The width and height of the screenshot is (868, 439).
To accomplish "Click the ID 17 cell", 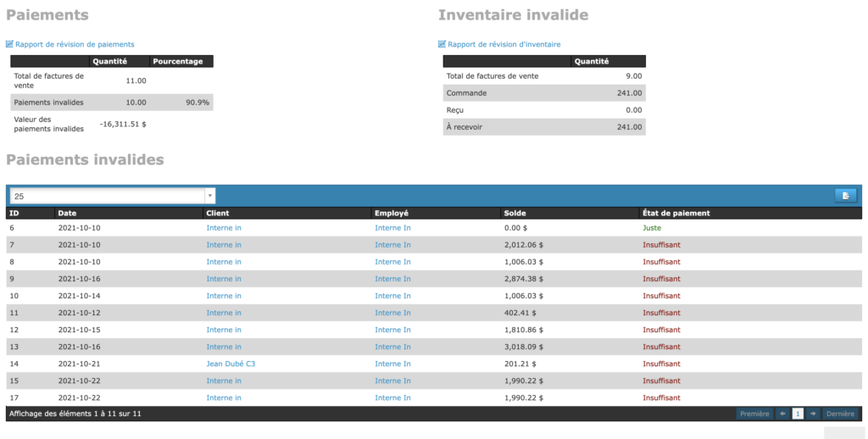I will pos(14,397).
